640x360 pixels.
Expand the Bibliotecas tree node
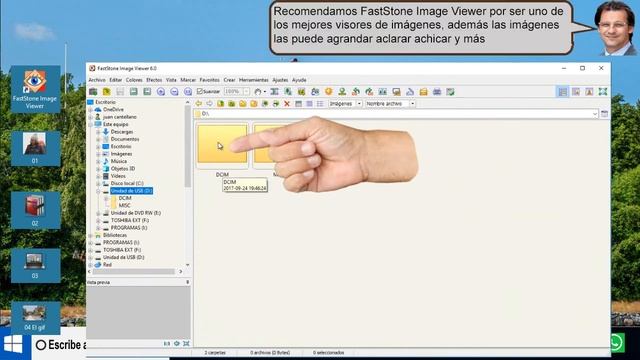91,236
